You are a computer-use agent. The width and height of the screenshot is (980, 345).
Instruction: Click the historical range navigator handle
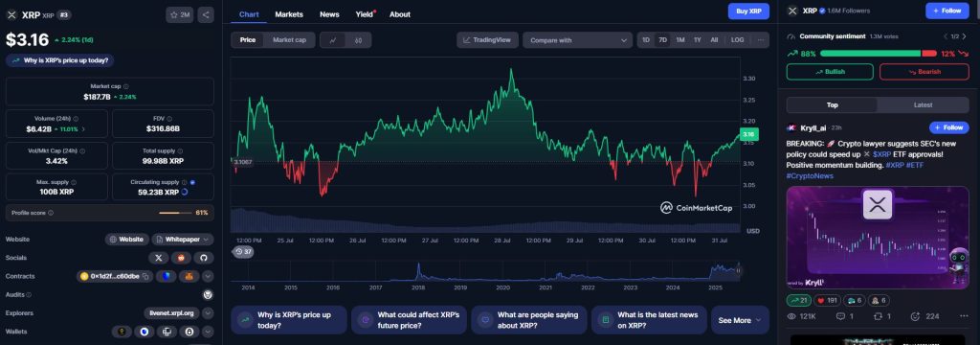[738, 270]
